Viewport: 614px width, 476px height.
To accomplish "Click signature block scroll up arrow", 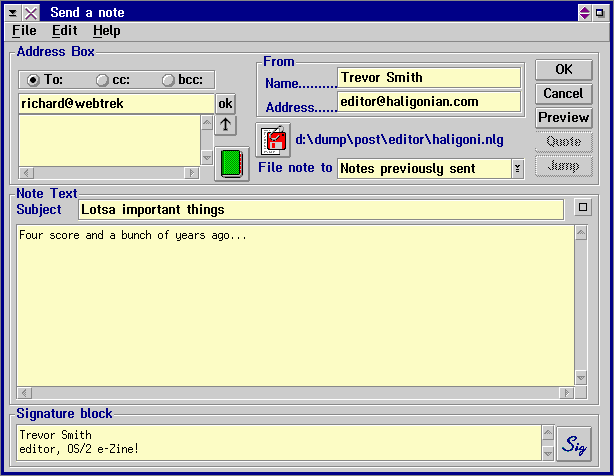I will coord(548,433).
